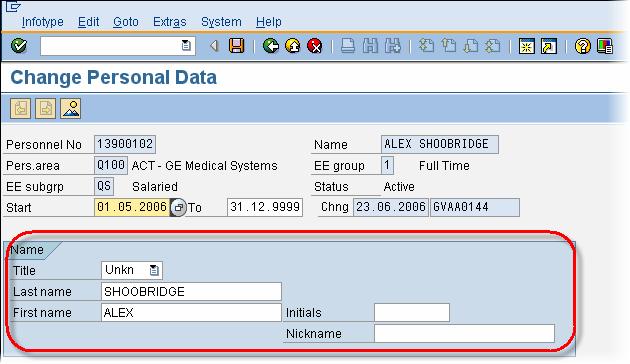Click the Customize Local Layout monitor icon
Viewport: 630px width, 364px height.
pos(605,46)
